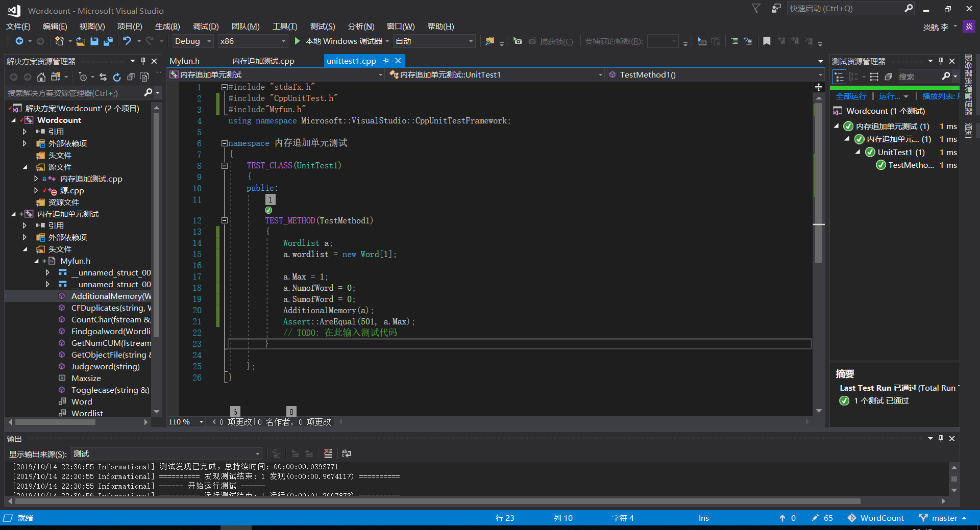Collapse the TEST_CLASS outline at line 8

pyautogui.click(x=224, y=166)
